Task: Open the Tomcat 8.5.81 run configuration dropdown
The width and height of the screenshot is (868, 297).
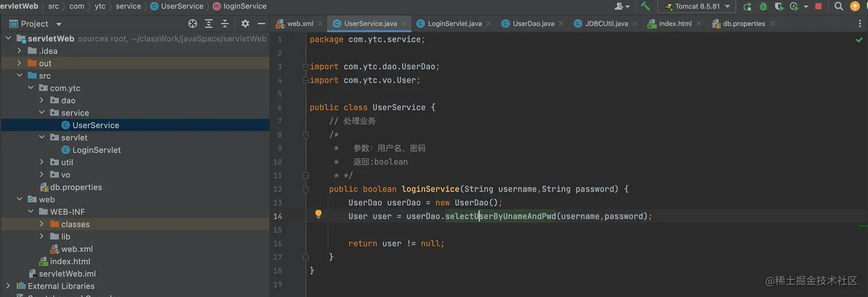Action: tap(696, 6)
